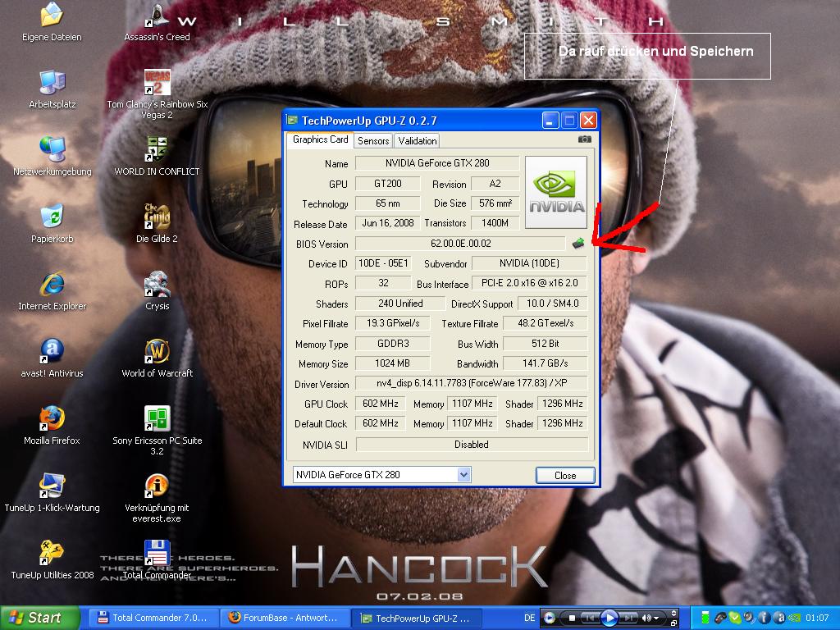Viewport: 840px width, 630px height.
Task: Click Bus Width value 512 Bit
Action: [545, 344]
